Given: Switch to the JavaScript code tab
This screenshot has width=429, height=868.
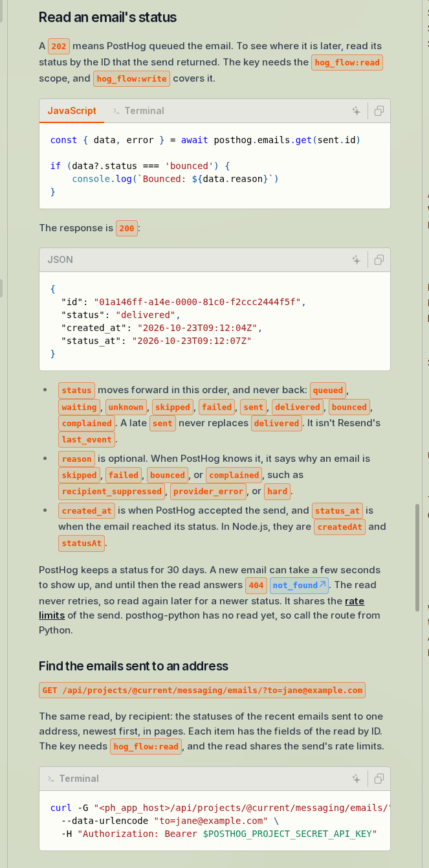Looking at the screenshot, I should coord(72,111).
